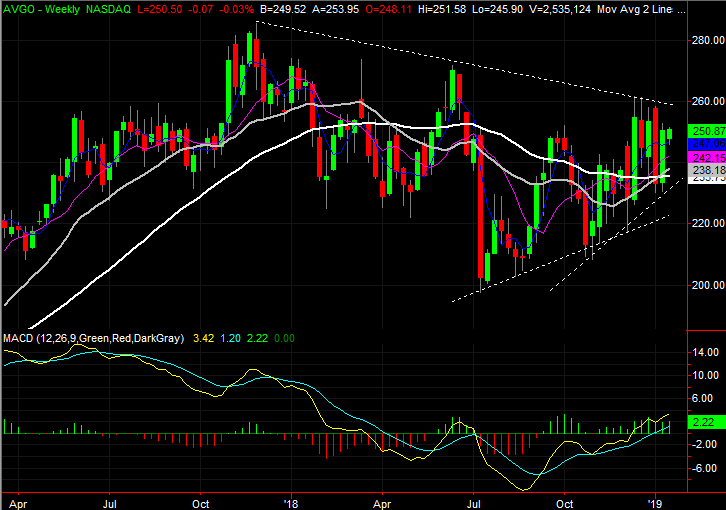Screen dimensions: 726x510
Task: Click the 14.00 MACD axis label
Action: tap(706, 353)
